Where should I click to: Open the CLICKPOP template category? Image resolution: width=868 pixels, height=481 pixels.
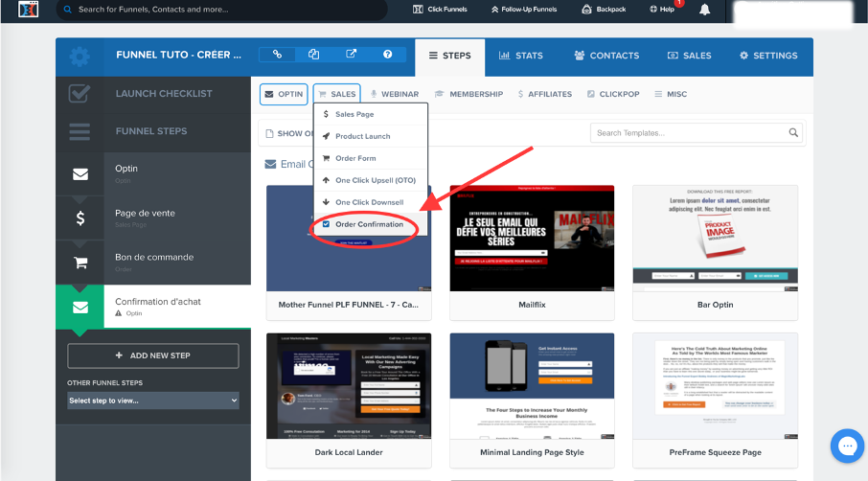pyautogui.click(x=613, y=94)
